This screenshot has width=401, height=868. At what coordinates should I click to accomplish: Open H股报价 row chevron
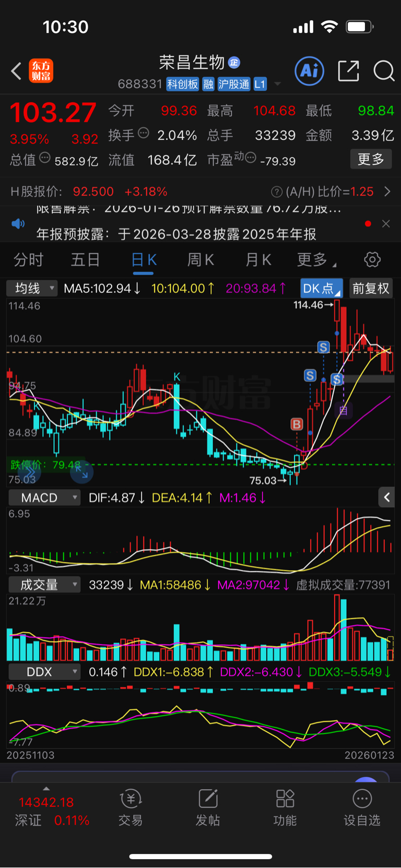coord(387,192)
